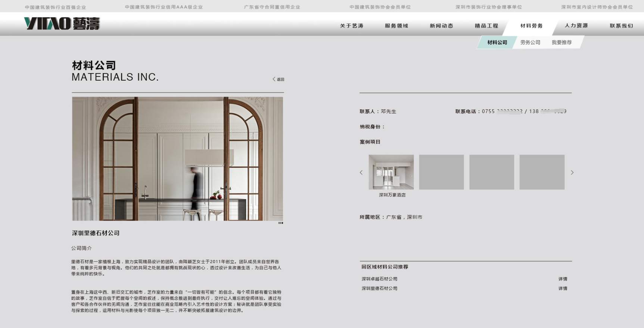This screenshot has width=644, height=328.
Task: Click 深圳市装饰行业协会理事单位 in top bar
Action: pyautogui.click(x=489, y=7)
